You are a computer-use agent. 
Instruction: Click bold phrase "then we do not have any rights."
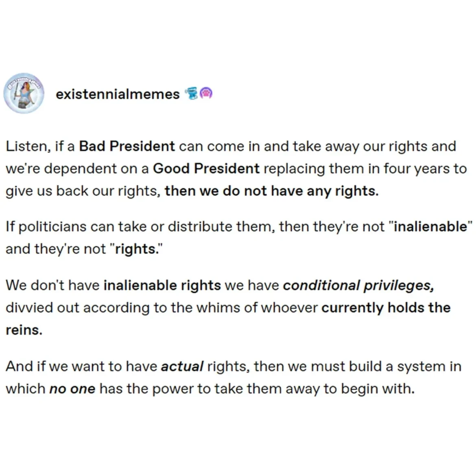[271, 191]
